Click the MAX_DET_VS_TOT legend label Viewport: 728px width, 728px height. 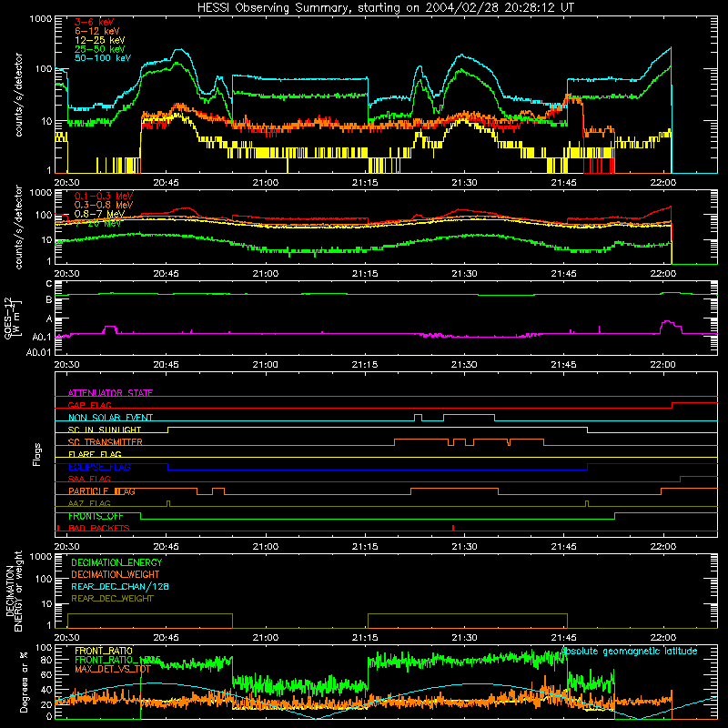click(113, 669)
